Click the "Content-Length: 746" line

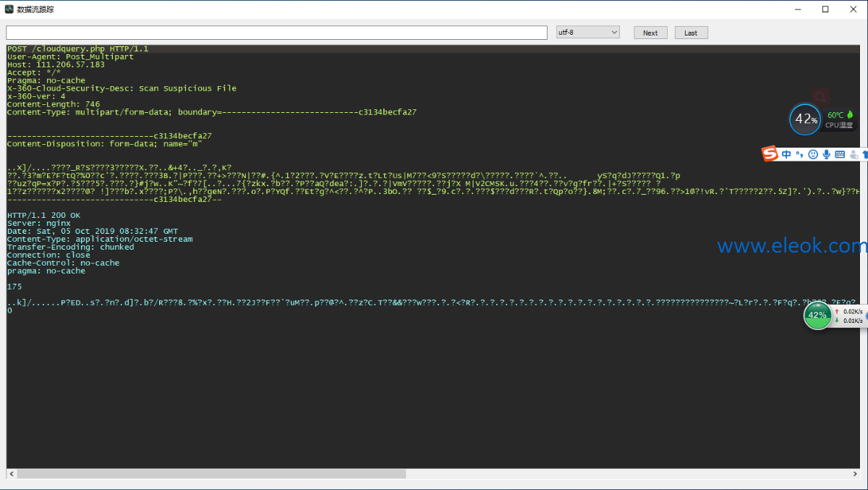click(x=54, y=104)
